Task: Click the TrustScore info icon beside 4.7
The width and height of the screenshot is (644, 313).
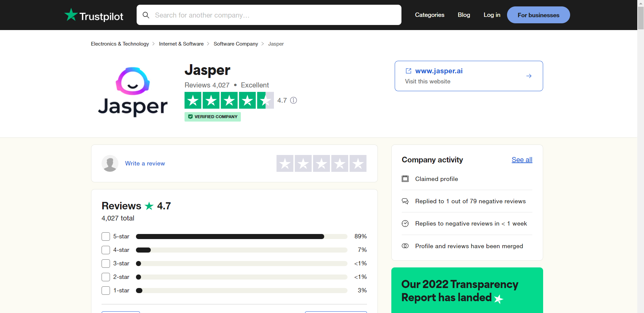Action: coord(293,100)
